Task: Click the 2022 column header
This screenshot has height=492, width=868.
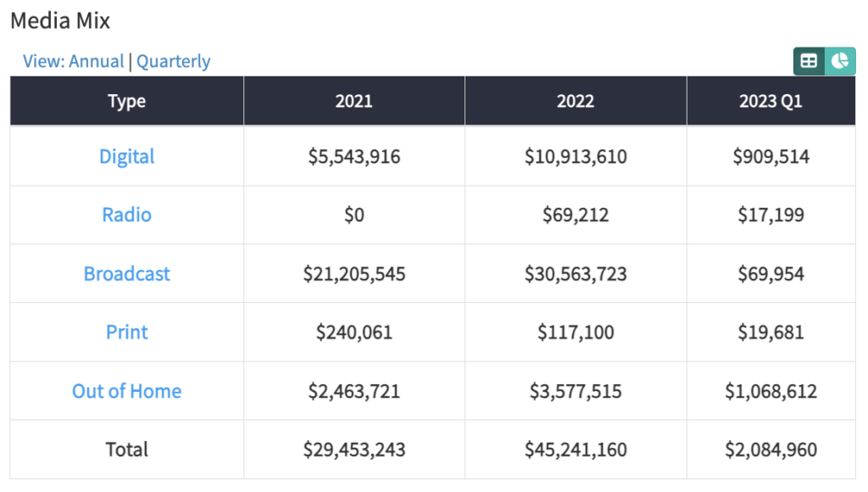Action: (576, 101)
